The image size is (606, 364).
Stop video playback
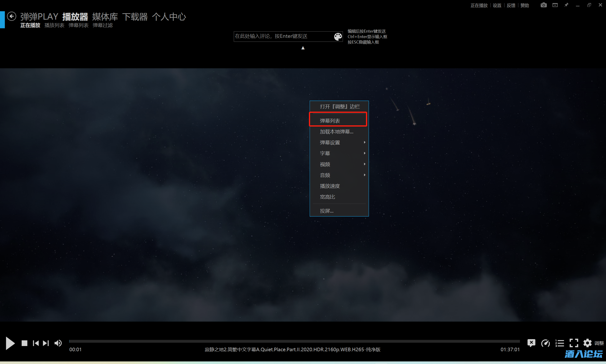point(24,343)
